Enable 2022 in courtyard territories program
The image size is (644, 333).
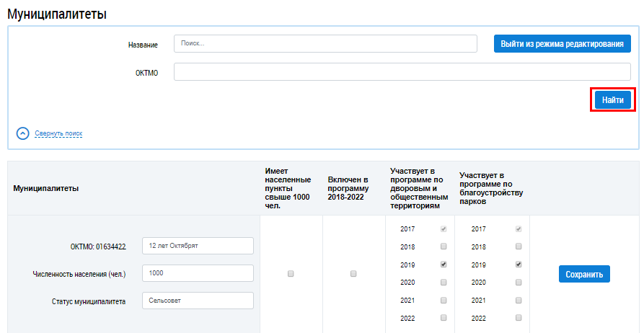click(x=444, y=318)
